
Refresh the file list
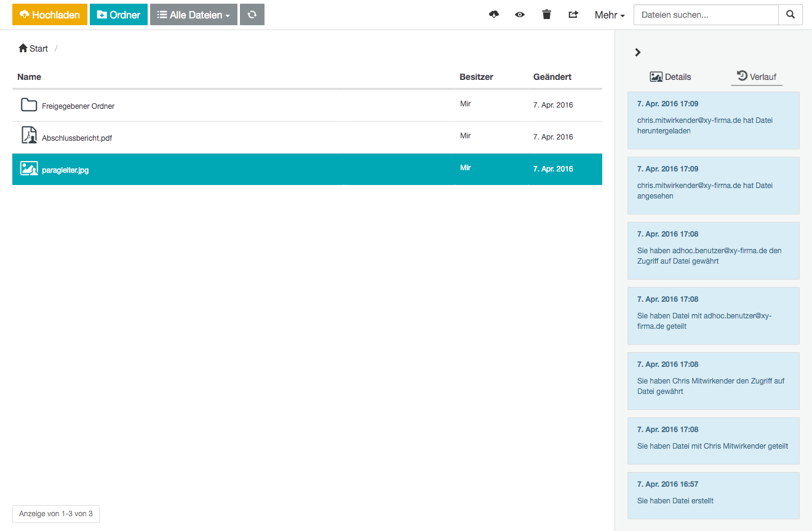pyautogui.click(x=252, y=15)
